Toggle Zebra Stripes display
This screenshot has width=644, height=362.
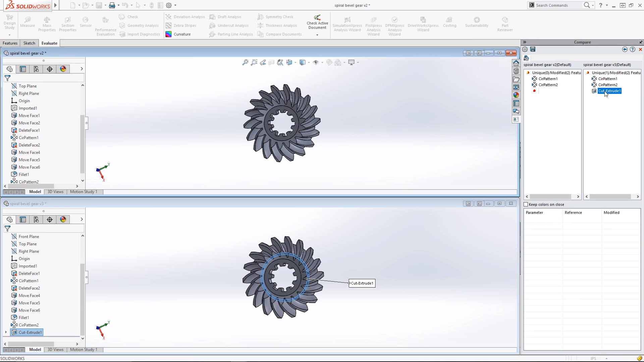[185, 25]
